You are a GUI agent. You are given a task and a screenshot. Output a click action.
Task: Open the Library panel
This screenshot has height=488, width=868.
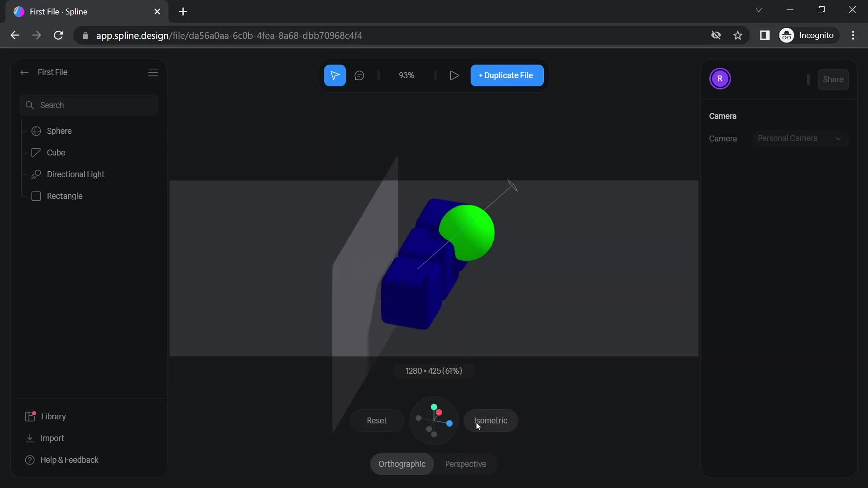[45, 417]
